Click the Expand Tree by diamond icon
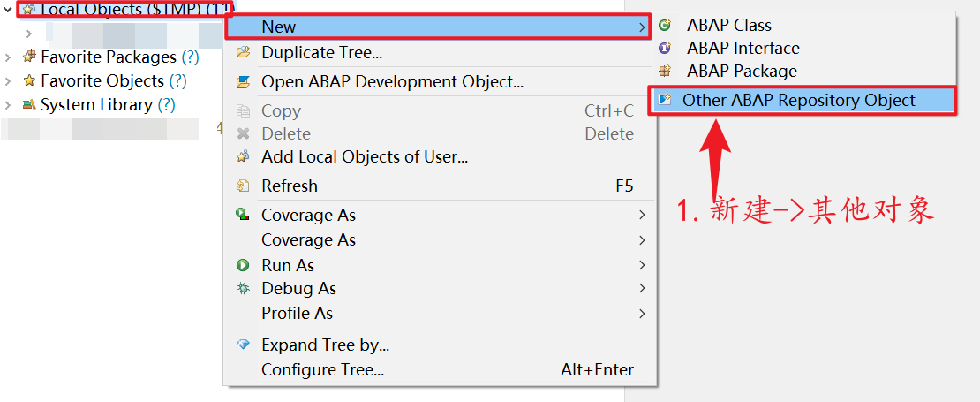 (x=243, y=345)
